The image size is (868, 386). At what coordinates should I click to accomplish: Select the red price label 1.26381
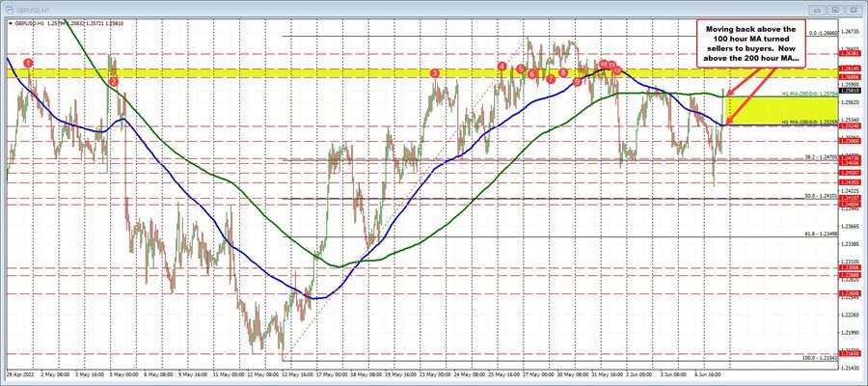click(x=851, y=54)
